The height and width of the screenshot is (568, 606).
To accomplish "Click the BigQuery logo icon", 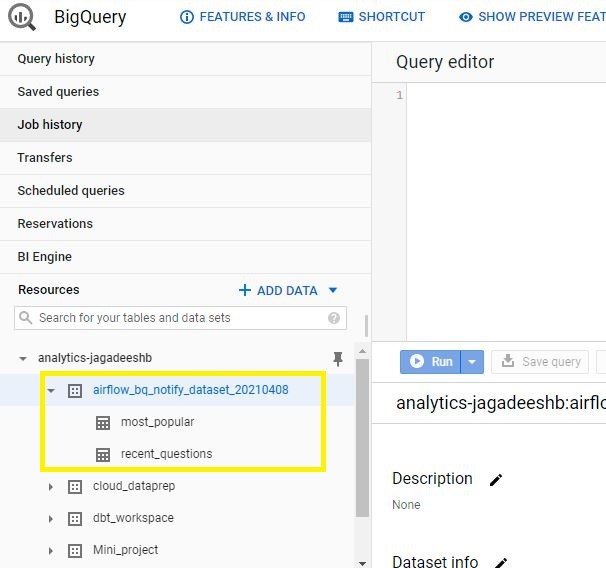I will 22,18.
